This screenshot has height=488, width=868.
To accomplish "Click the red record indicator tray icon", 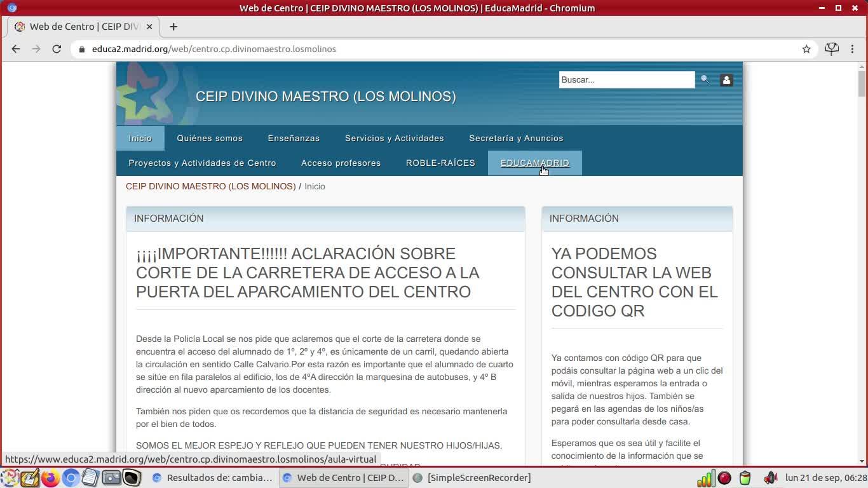I will (724, 478).
